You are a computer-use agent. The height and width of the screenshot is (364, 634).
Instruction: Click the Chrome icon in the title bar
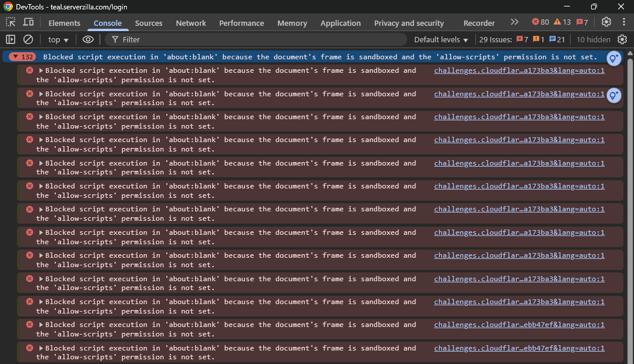8,6
